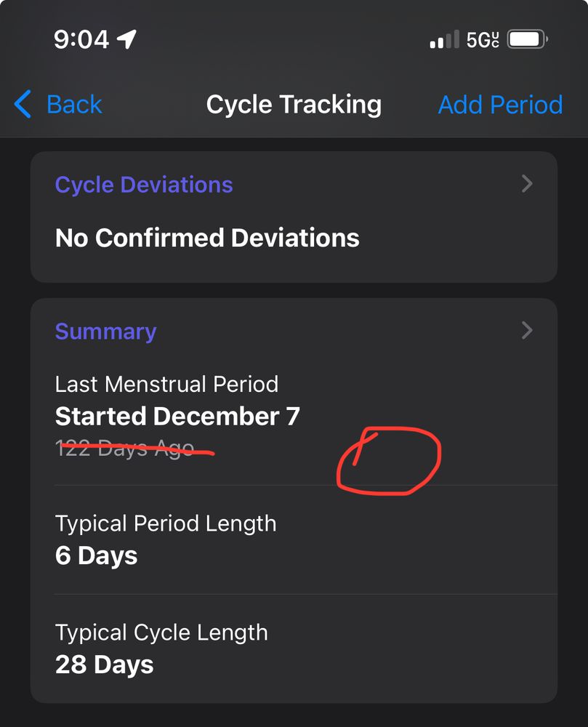Tap No Confirmed Deviations text
This screenshot has width=588, height=727.
pyautogui.click(x=207, y=238)
